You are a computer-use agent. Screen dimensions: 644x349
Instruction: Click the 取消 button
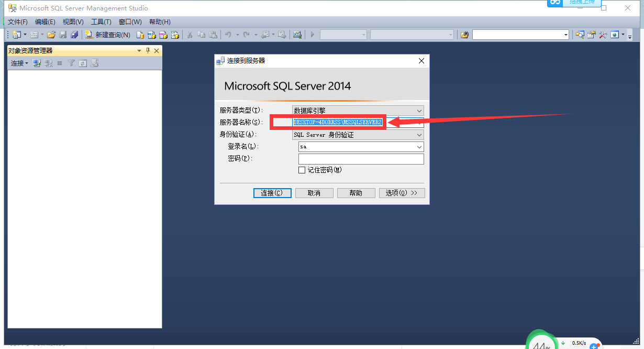click(x=314, y=193)
